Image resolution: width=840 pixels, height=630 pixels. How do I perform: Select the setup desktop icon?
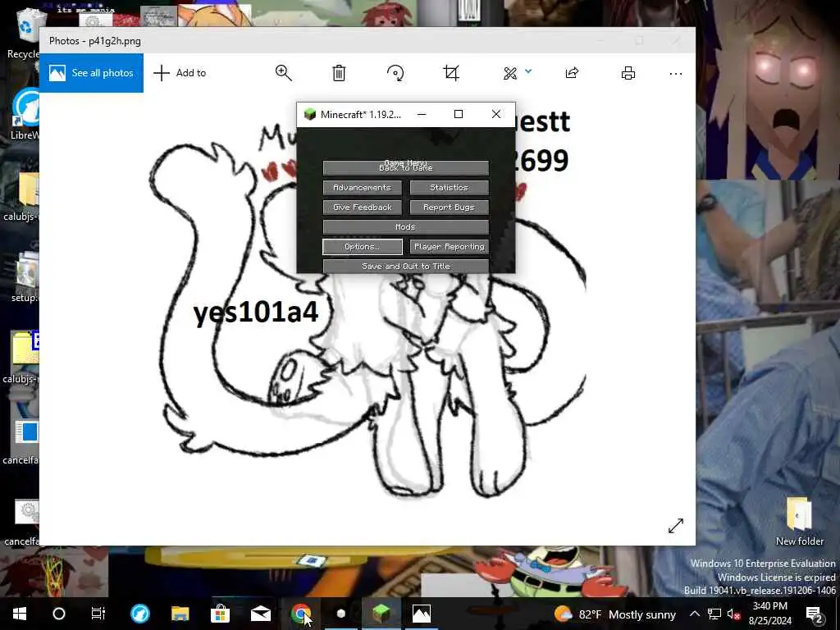tap(25, 277)
